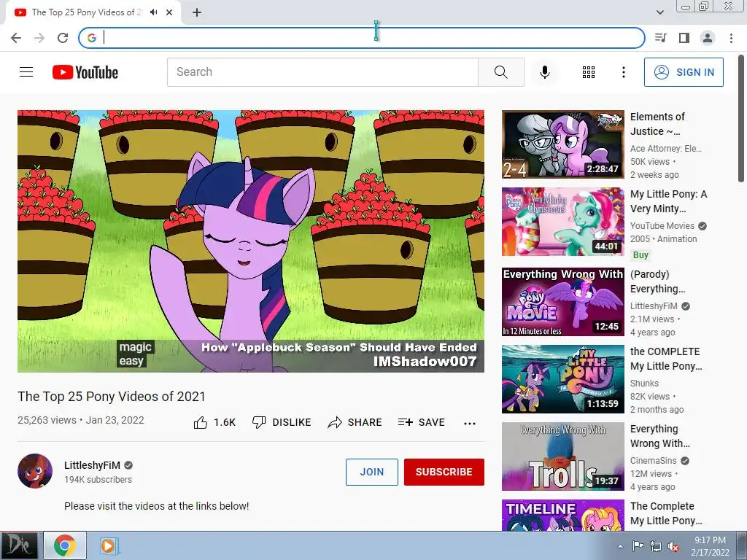Screen dimensions: 747x560
Task: Start voice search with microphone icon
Action: [544, 72]
